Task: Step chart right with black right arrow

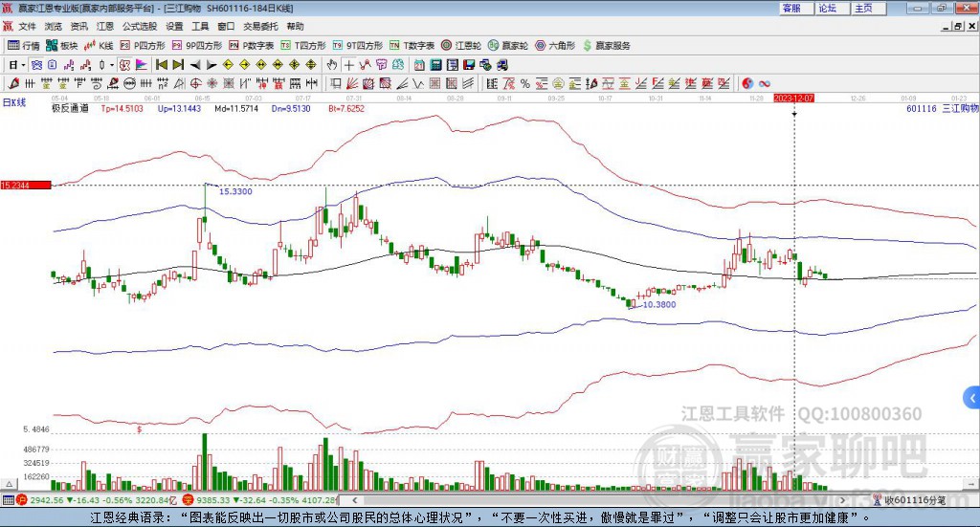Action: pos(212,65)
